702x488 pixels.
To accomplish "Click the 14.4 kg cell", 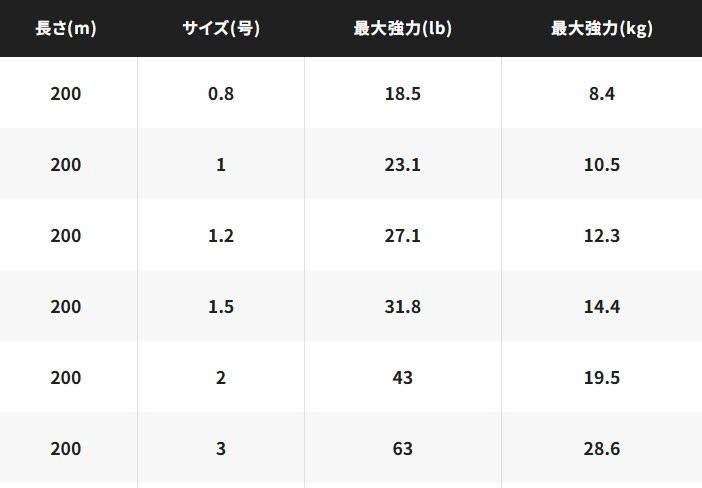I will [601, 307].
